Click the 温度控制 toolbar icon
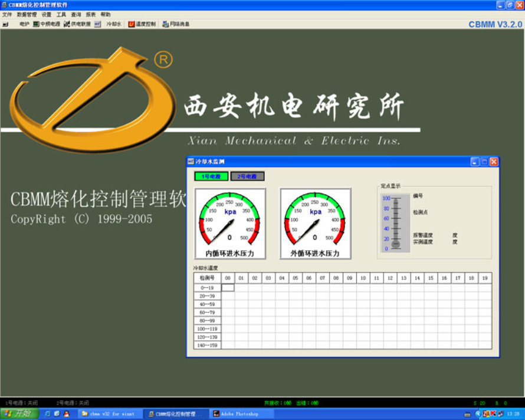The image size is (525, 420). (x=131, y=24)
